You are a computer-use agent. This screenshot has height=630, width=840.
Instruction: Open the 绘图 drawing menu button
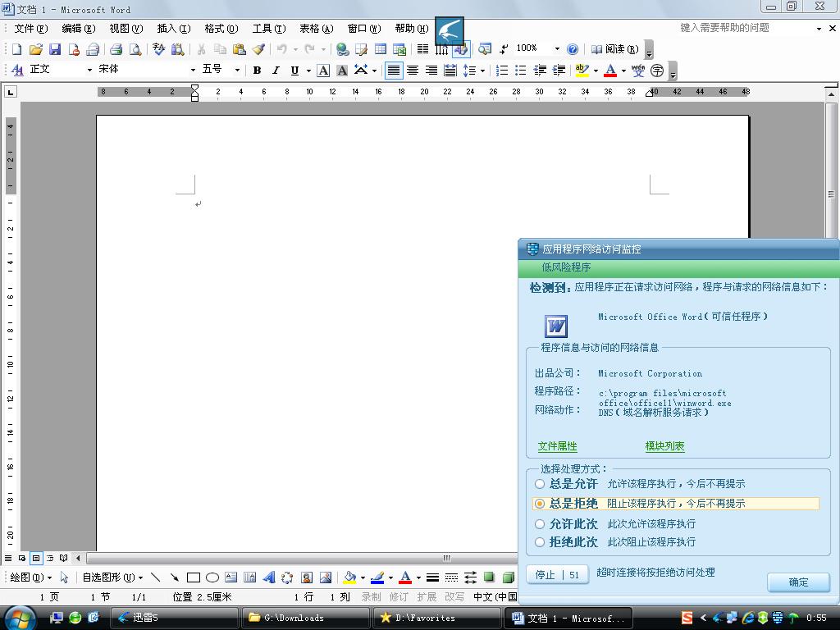pyautogui.click(x=30, y=577)
